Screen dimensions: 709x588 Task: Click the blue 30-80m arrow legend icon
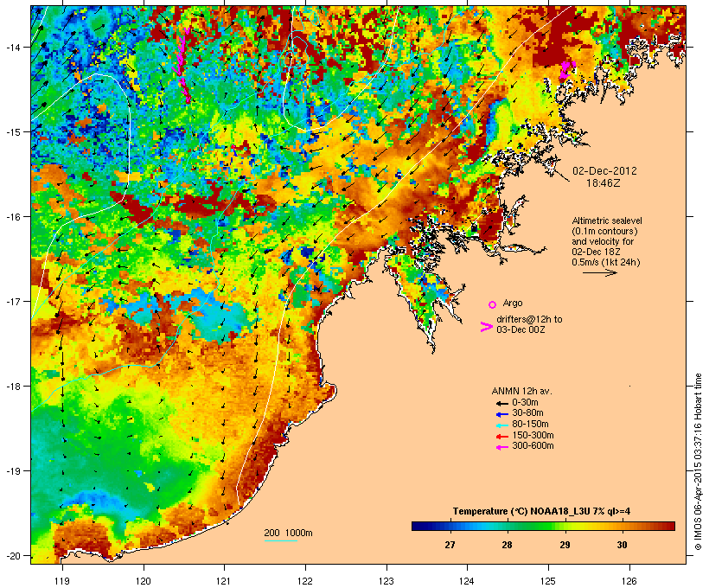[x=502, y=414]
